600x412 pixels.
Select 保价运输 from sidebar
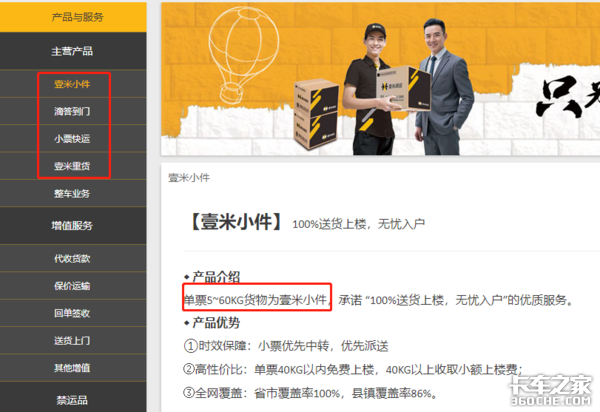point(72,286)
